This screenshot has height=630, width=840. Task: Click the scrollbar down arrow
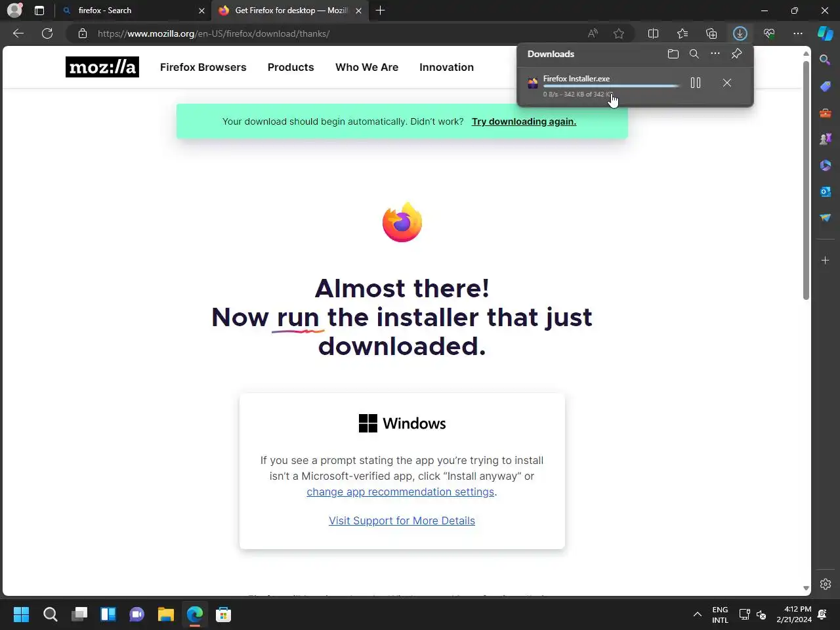(807, 589)
